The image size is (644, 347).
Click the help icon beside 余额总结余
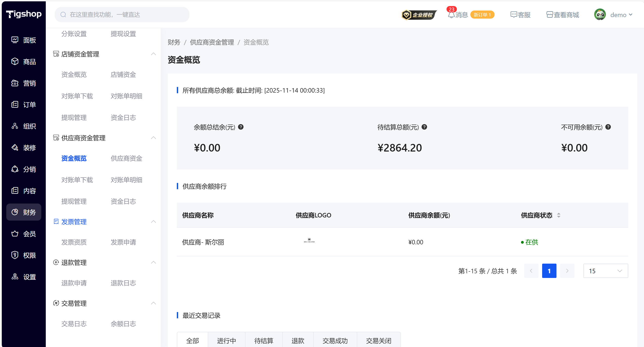point(241,127)
